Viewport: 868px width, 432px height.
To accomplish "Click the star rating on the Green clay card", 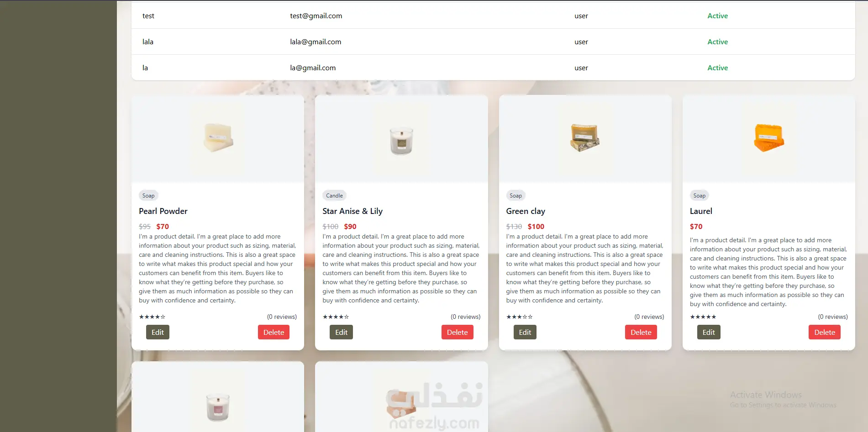I will (x=519, y=317).
